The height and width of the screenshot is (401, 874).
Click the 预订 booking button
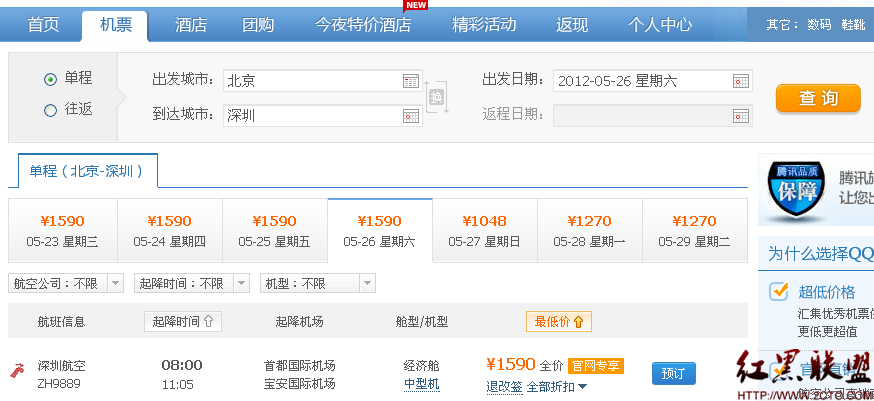click(x=673, y=373)
